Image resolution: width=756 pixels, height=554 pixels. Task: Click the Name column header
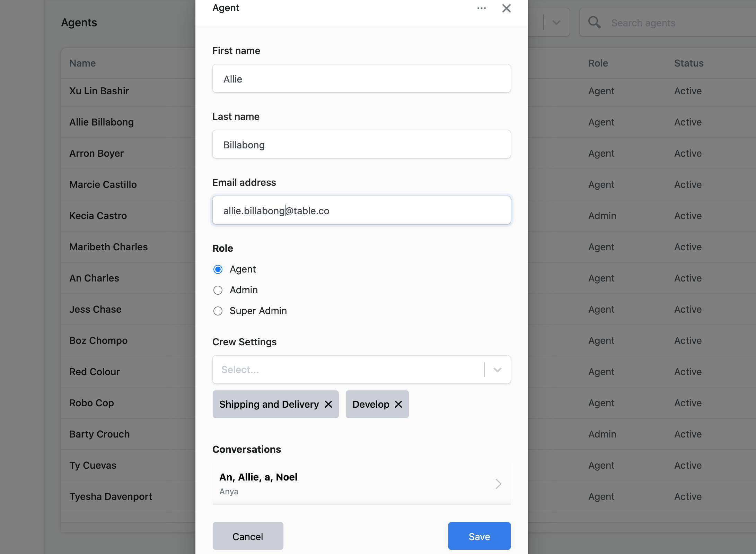point(82,63)
